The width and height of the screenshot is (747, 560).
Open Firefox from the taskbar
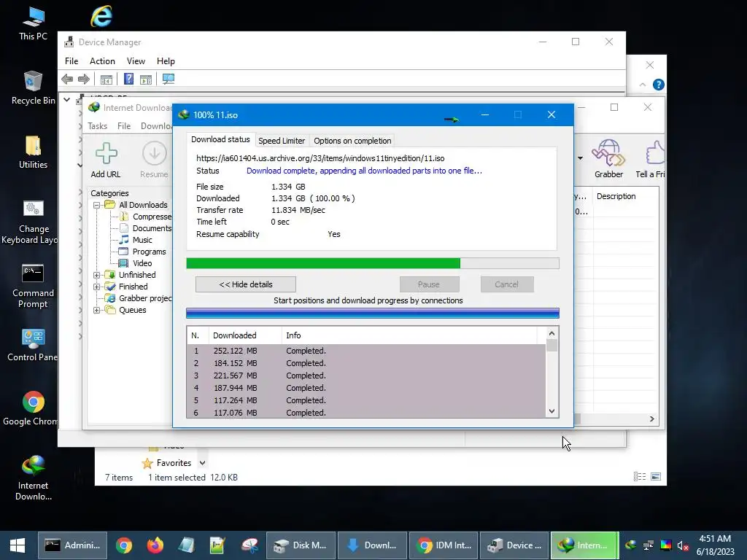(x=155, y=545)
